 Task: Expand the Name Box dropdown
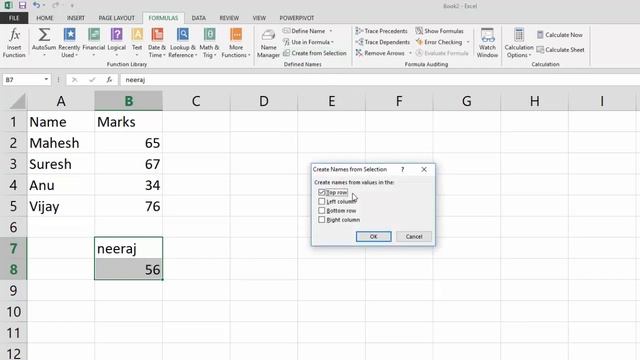coord(46,80)
